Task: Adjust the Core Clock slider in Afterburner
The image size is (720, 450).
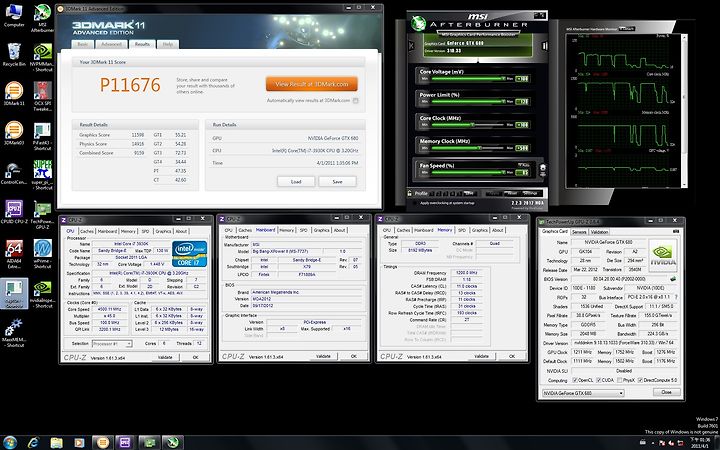Action: point(469,125)
